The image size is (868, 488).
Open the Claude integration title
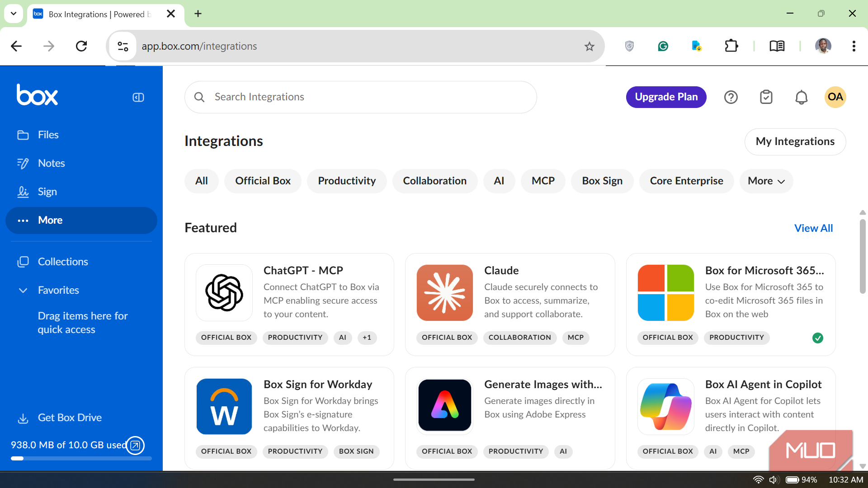[501, 270]
